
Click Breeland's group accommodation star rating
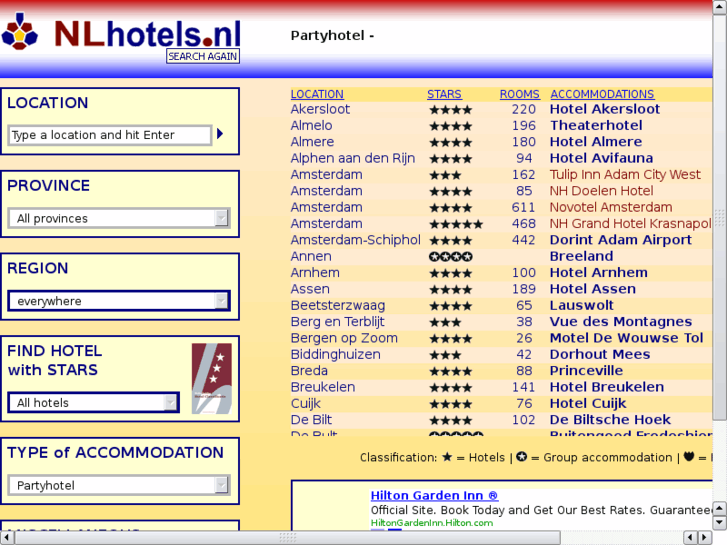[x=451, y=256]
